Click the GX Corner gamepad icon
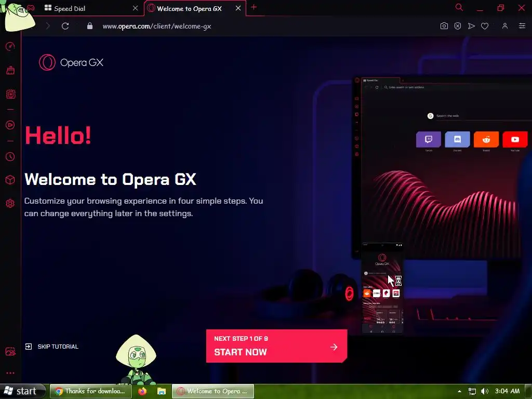This screenshot has height=399, width=532. point(31,8)
